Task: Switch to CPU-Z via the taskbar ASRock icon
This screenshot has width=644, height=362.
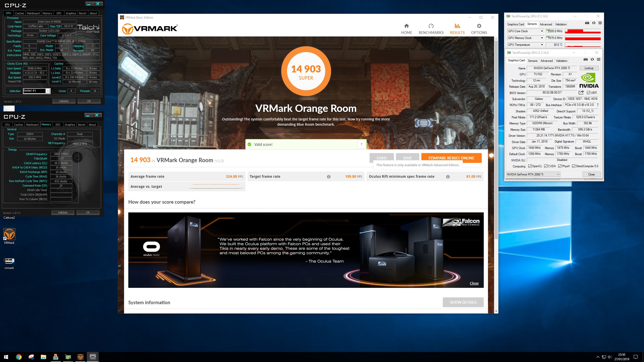Action: (93, 357)
